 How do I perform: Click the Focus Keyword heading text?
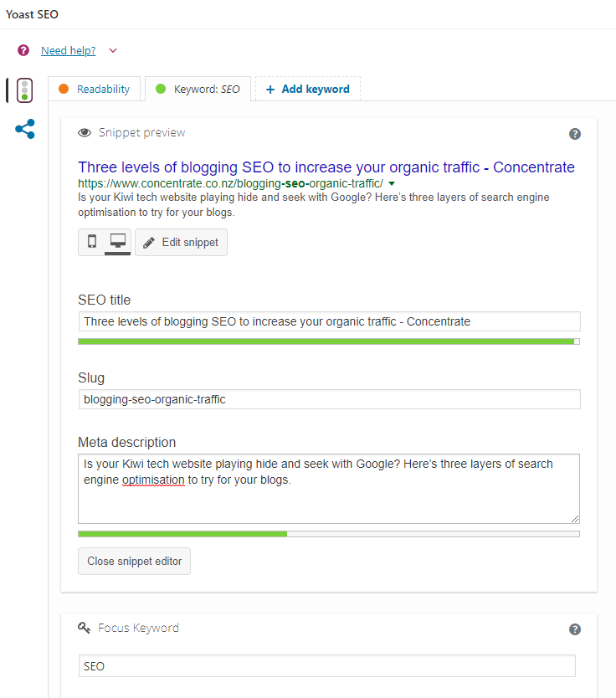tap(138, 628)
